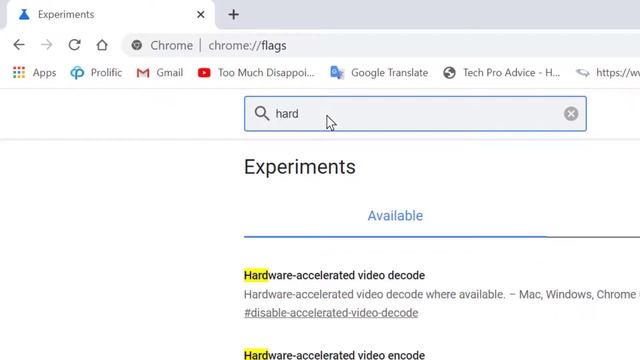Open the https://w... bookmark
The image size is (640, 360).
(x=608, y=73)
